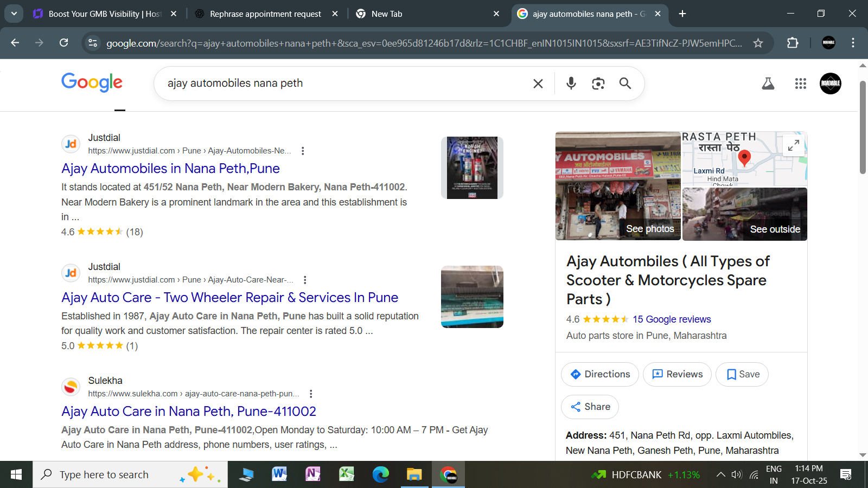The width and height of the screenshot is (868, 488).
Task: Open Chrome profile avatar in toolbar
Action: tap(828, 43)
